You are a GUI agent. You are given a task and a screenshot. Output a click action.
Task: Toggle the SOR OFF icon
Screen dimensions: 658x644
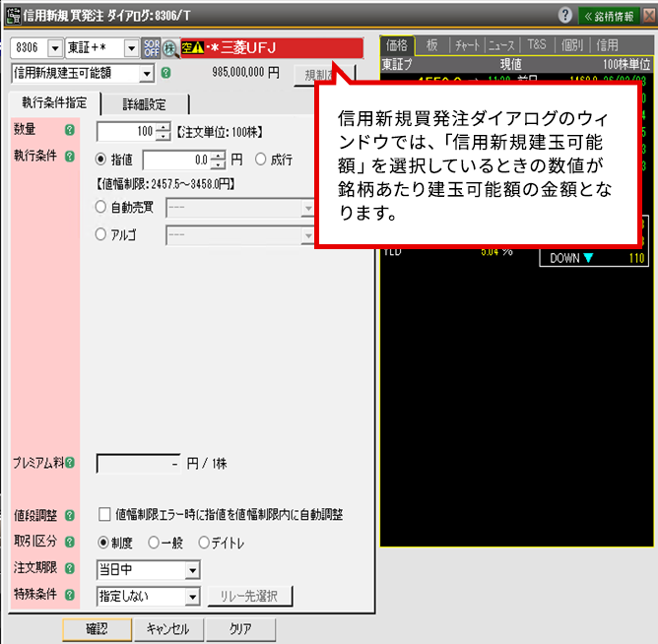tap(152, 48)
